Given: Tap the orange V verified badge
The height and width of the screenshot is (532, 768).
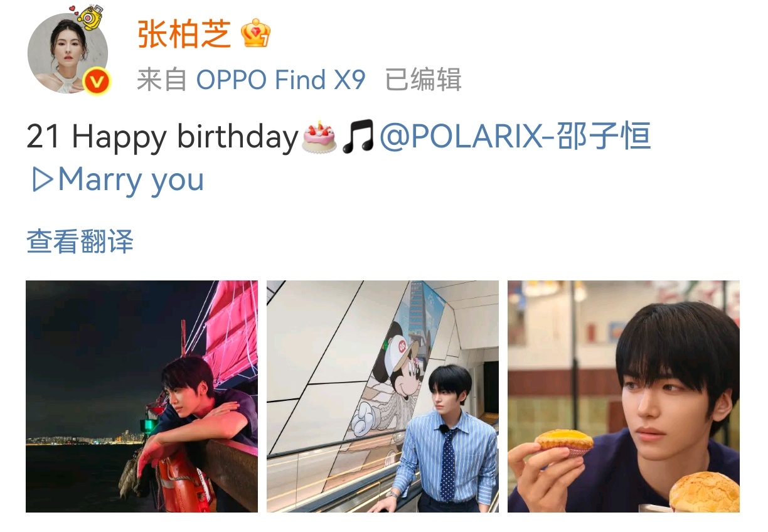Looking at the screenshot, I should click(x=97, y=82).
